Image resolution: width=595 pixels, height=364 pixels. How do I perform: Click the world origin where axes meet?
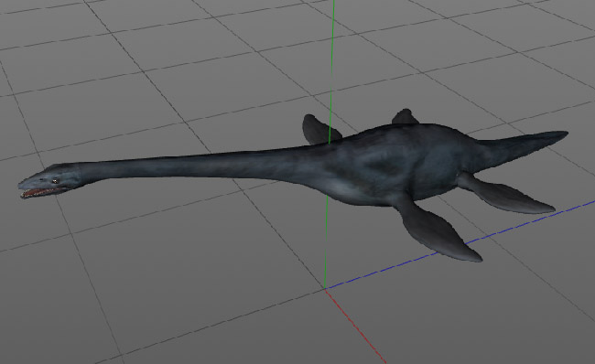(x=325, y=288)
